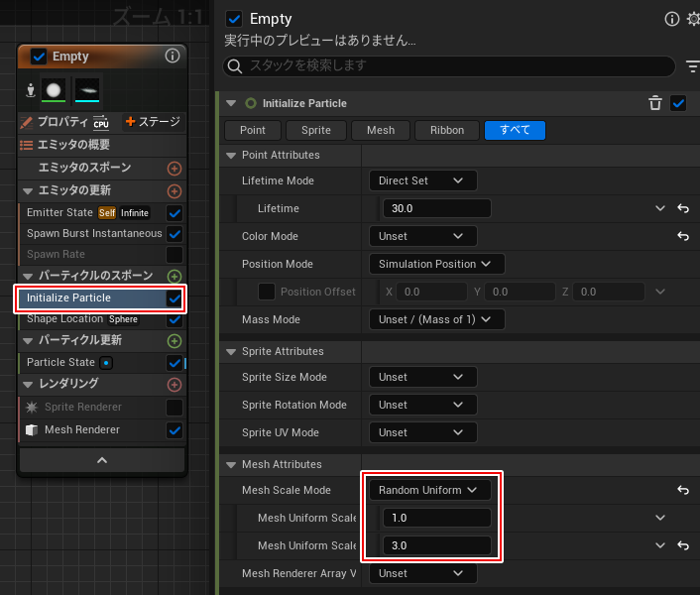This screenshot has height=595, width=700.
Task: Collapse the Point Attributes section
Action: [231, 156]
